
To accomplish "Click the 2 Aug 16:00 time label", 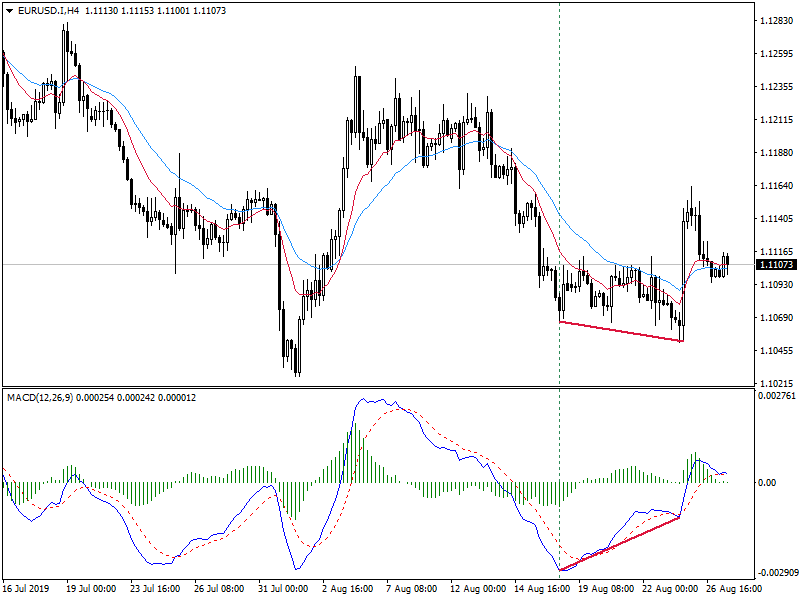I will (347, 589).
